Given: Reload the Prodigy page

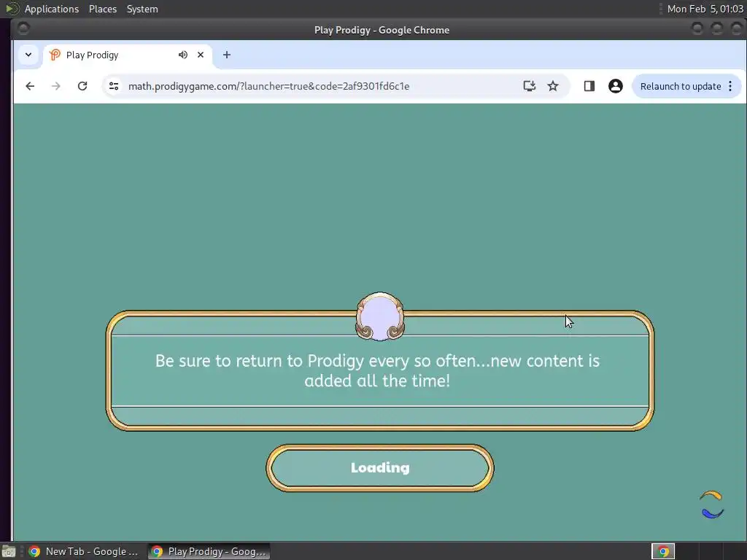Looking at the screenshot, I should [82, 86].
